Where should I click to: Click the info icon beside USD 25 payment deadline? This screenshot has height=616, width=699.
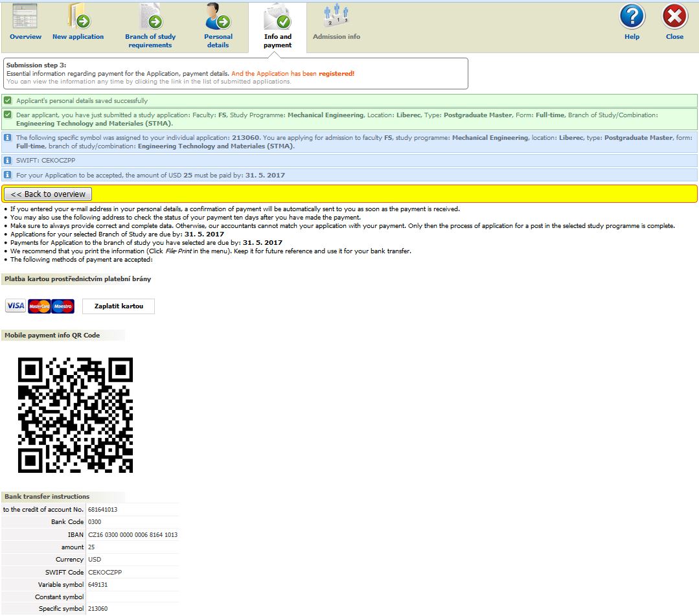8,175
